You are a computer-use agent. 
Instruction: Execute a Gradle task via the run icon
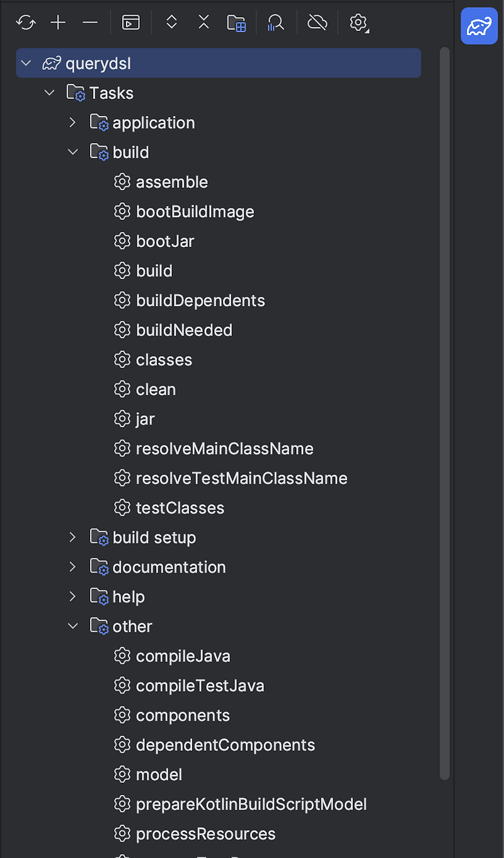pos(130,22)
